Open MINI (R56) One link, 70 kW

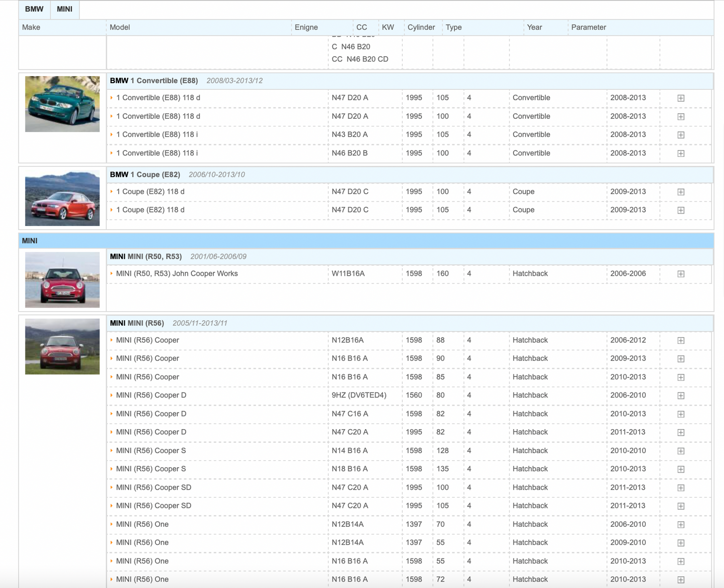pos(142,524)
